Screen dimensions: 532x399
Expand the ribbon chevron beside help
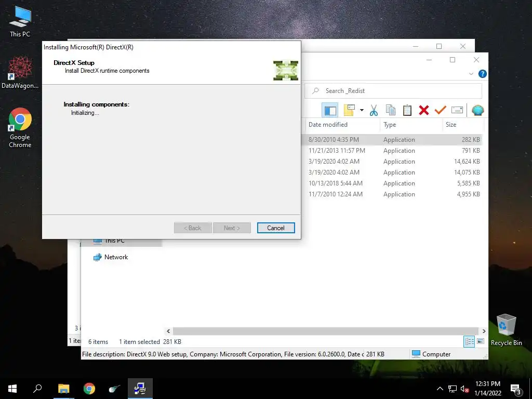tap(471, 74)
